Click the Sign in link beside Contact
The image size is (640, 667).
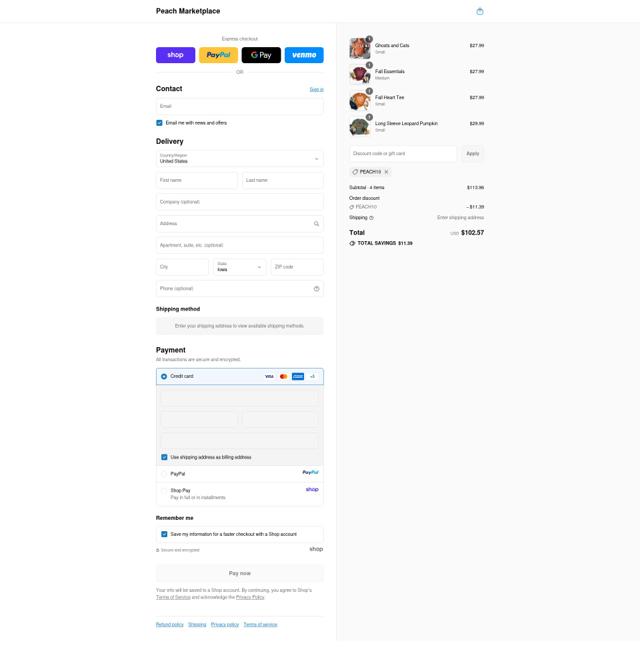tap(316, 89)
